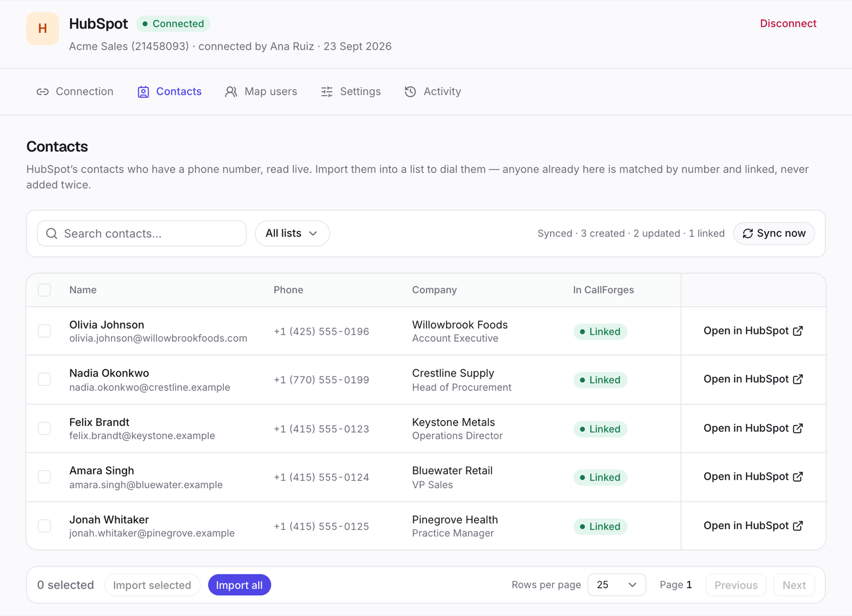The width and height of the screenshot is (852, 616).
Task: Open the All lists dropdown
Action: click(292, 234)
